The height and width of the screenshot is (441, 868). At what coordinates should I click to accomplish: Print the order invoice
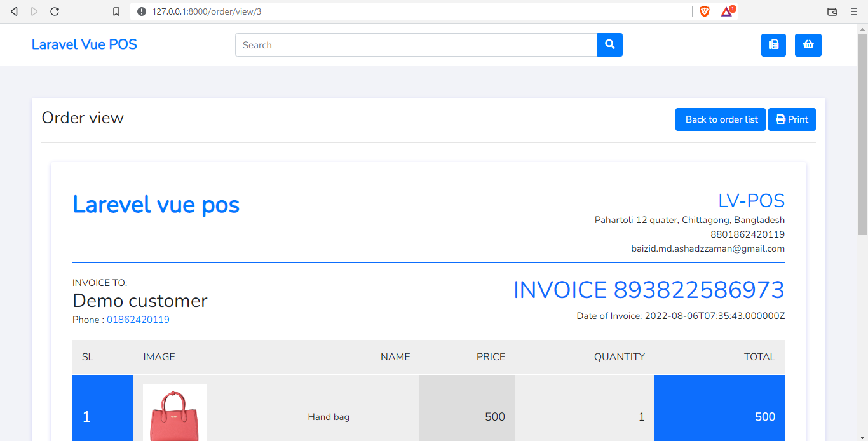click(792, 119)
